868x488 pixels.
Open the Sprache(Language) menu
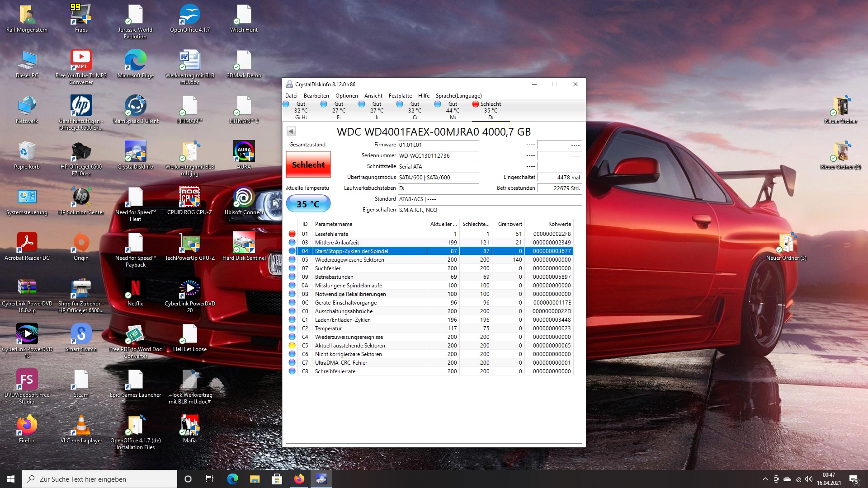pos(458,95)
